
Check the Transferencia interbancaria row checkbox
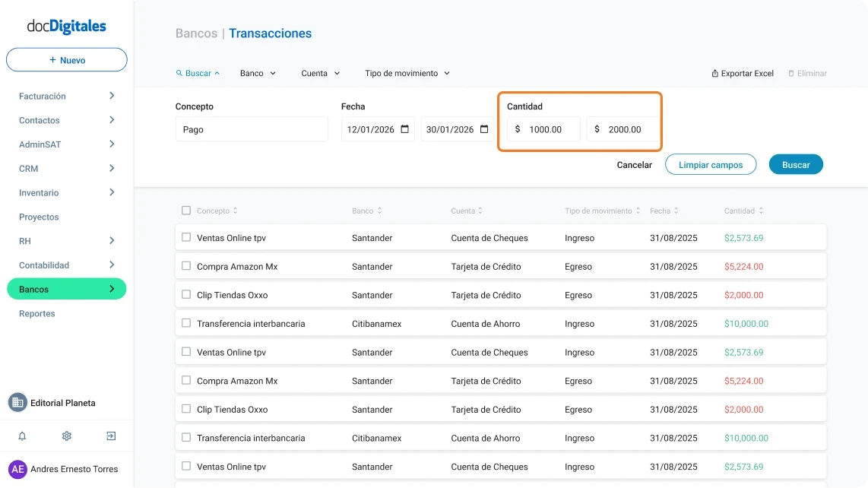[x=185, y=323]
